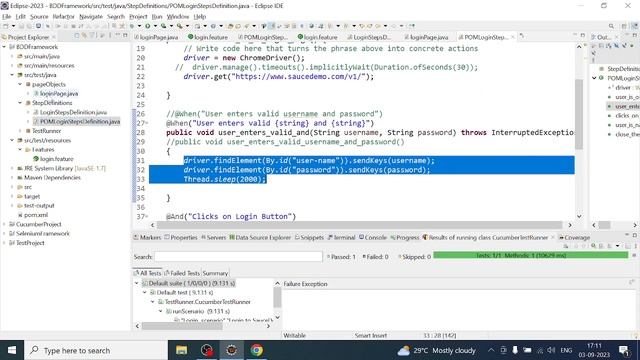Toggle the Failed: 0 filter
640x360 pixels.
(375, 257)
